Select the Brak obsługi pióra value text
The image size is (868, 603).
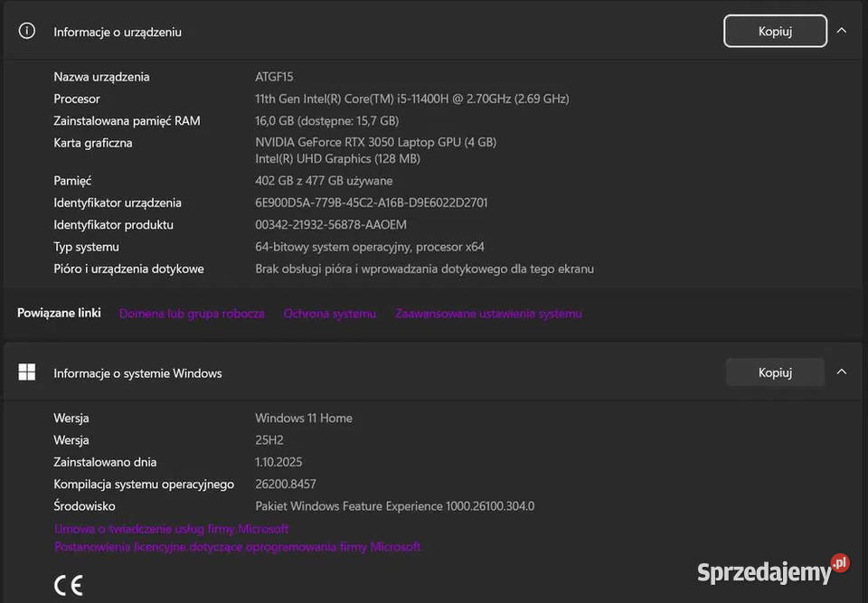(425, 269)
